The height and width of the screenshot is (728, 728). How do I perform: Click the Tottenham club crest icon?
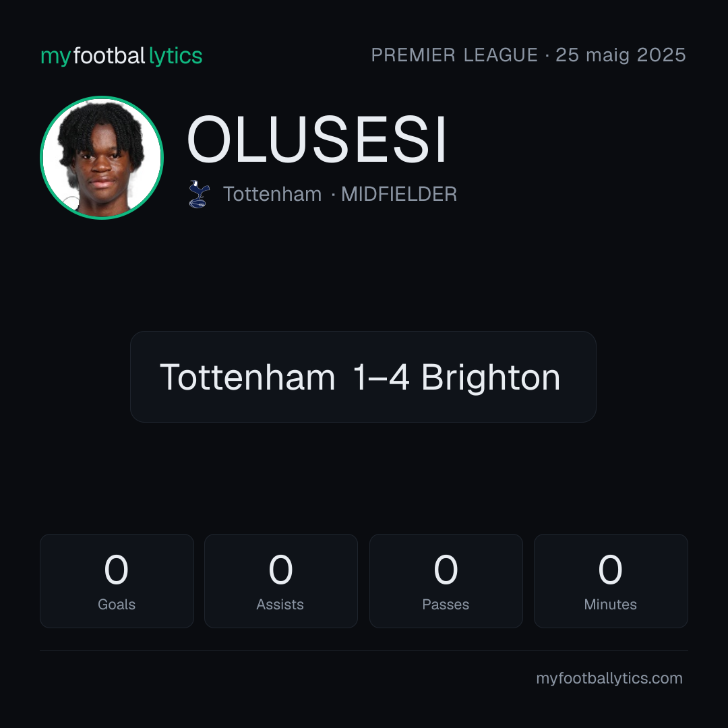[x=199, y=194]
